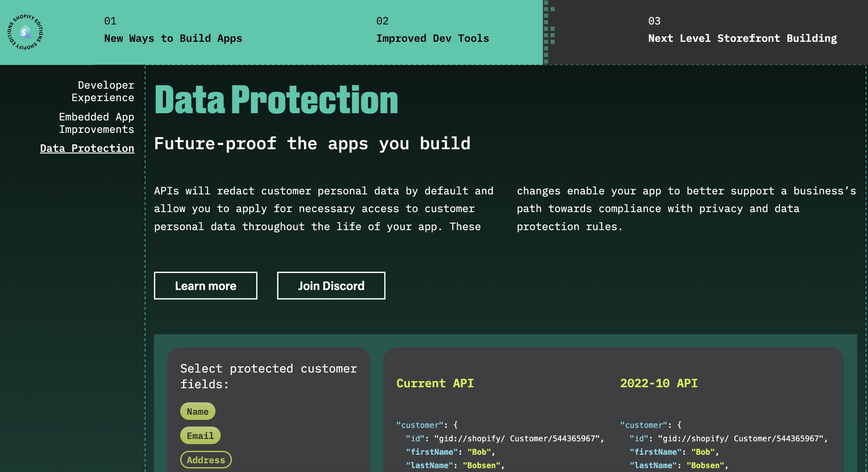The width and height of the screenshot is (868, 472).
Task: Toggle the Email protected field pill
Action: coord(200,436)
